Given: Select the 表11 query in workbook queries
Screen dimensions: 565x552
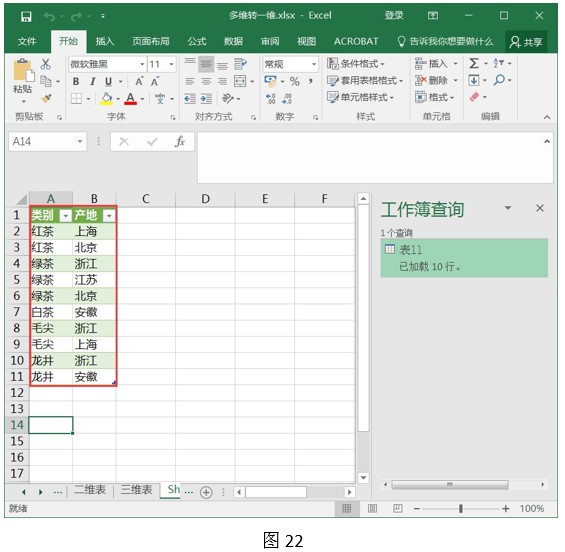Looking at the screenshot, I should [x=464, y=258].
